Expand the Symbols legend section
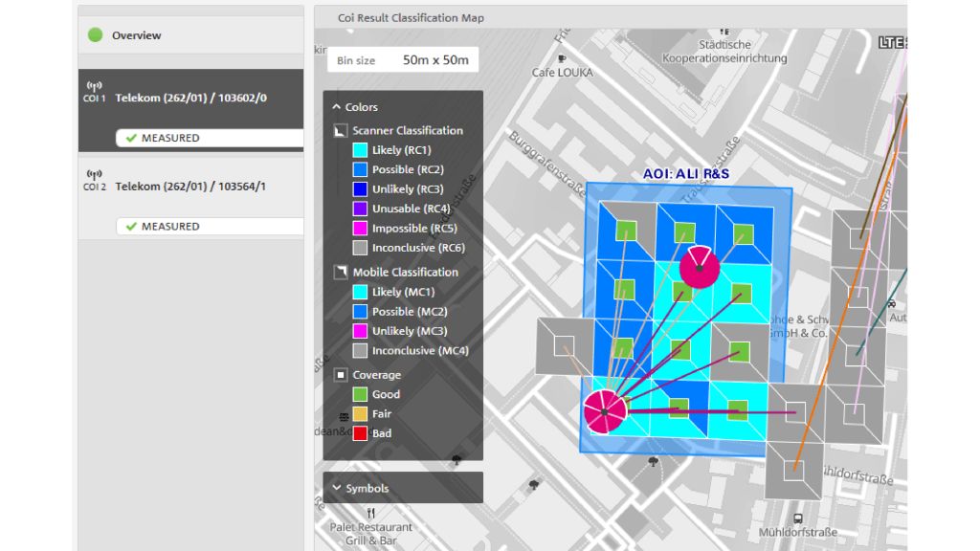Screen dimensions: 980x551 coord(337,489)
